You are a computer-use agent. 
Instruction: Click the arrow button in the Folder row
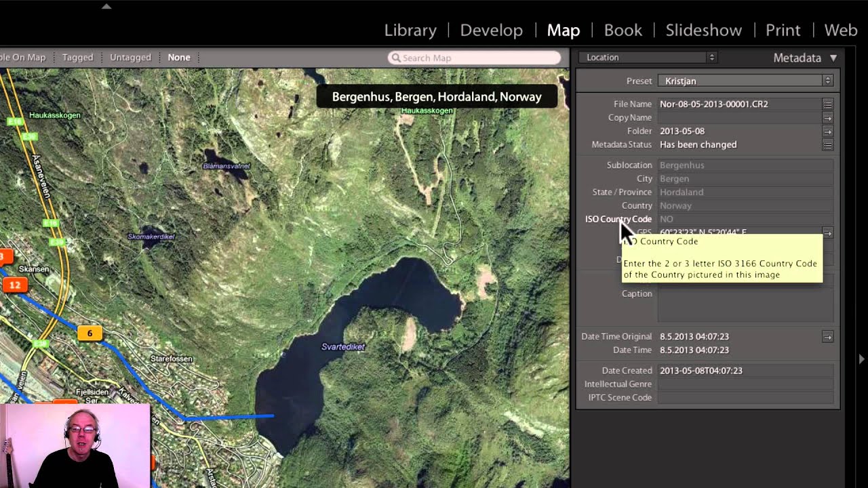(827, 131)
